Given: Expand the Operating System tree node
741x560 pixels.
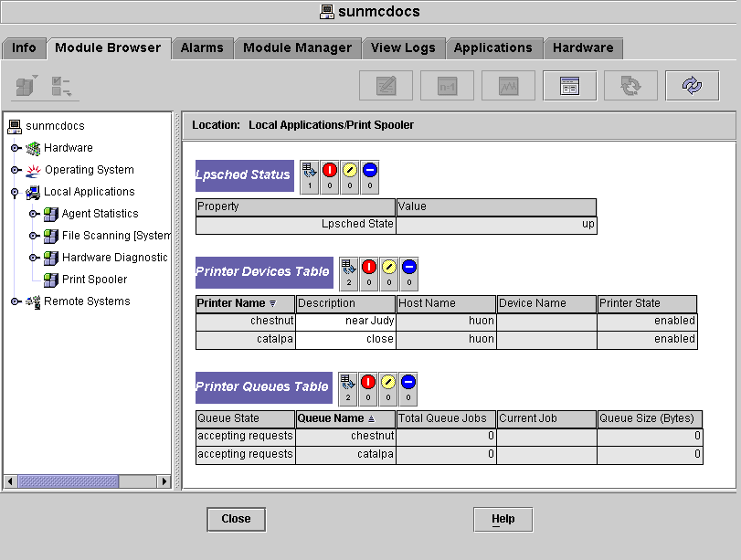Looking at the screenshot, I should (16, 170).
